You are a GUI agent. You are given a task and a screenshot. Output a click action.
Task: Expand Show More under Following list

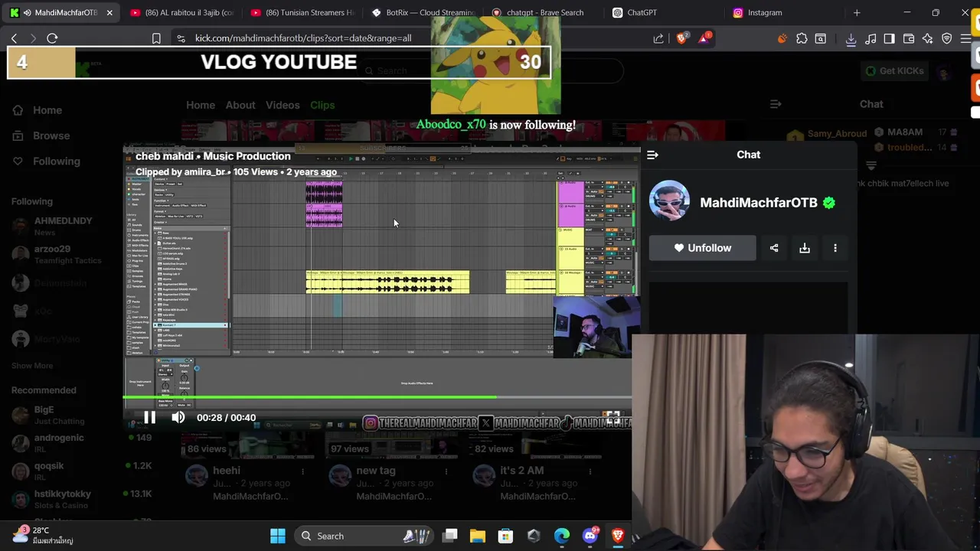[32, 366]
